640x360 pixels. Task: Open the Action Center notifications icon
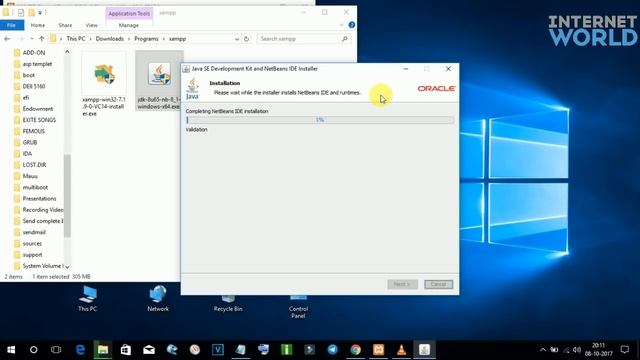tap(624, 350)
